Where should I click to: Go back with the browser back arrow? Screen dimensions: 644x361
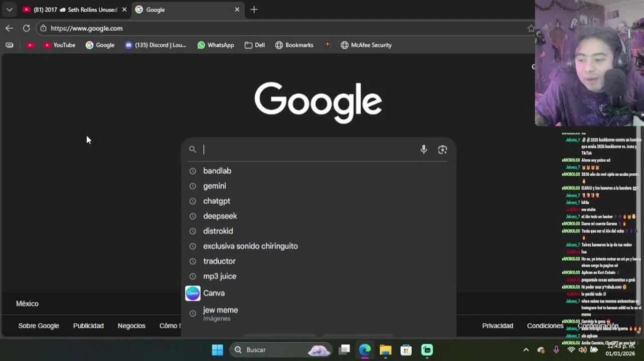(9, 28)
